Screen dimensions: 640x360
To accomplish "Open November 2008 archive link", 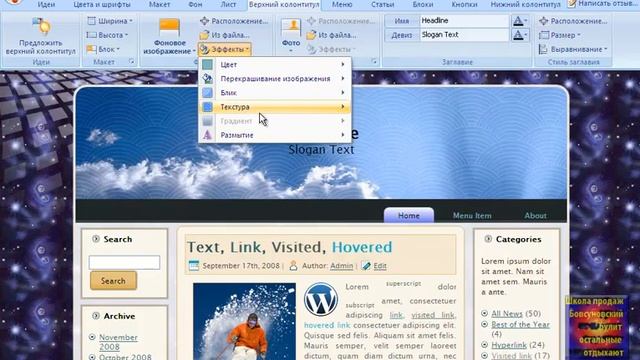I will 118,342.
